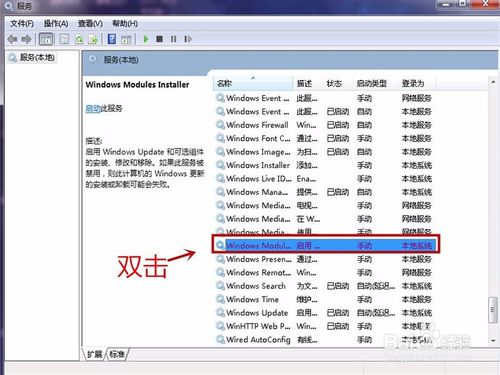500x375 pixels.
Task: Select the Windows Installer service row
Action: click(x=325, y=165)
